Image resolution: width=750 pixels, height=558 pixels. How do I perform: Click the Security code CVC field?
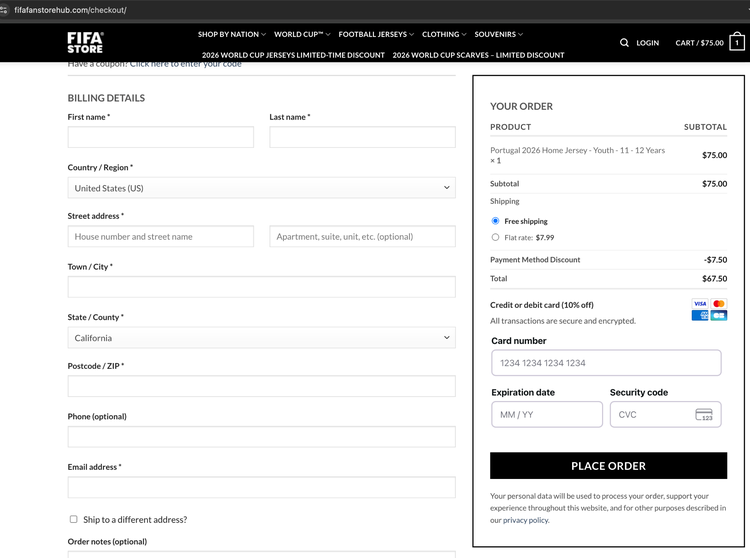[x=665, y=414]
